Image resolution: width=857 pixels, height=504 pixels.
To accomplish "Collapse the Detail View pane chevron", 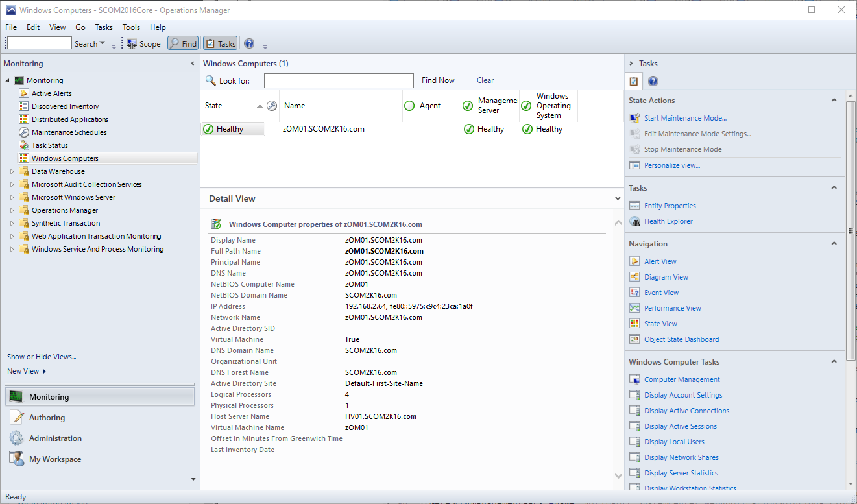I will [618, 198].
